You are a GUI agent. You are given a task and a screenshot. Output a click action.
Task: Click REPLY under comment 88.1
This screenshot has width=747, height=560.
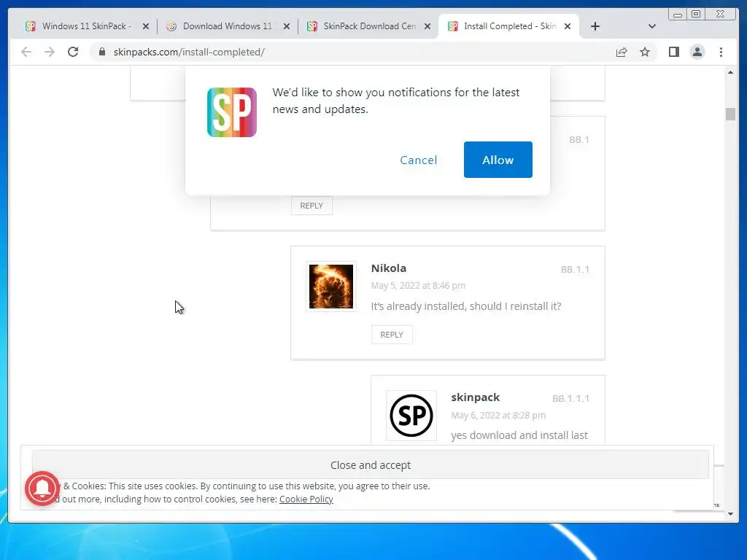coord(311,206)
